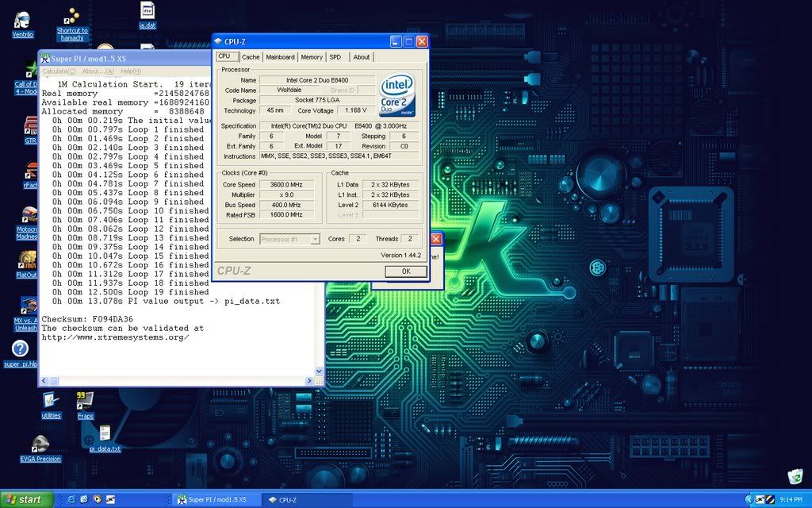Click OK in the CPU-Z window
The image size is (812, 508).
[406, 271]
